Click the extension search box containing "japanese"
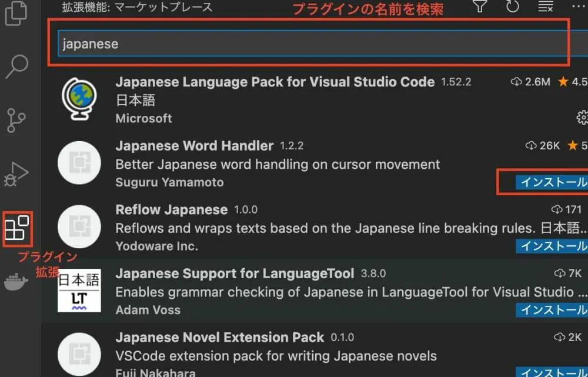This screenshot has width=588, height=377. pos(312,44)
